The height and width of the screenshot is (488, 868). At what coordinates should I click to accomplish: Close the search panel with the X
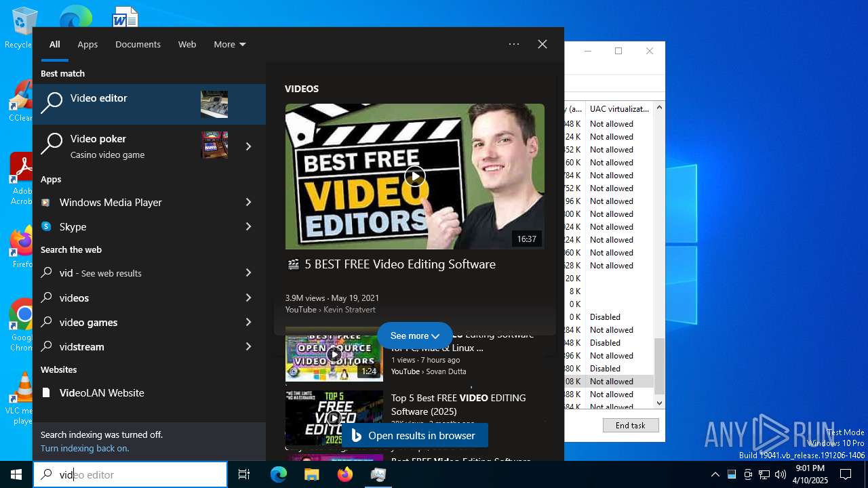542,44
